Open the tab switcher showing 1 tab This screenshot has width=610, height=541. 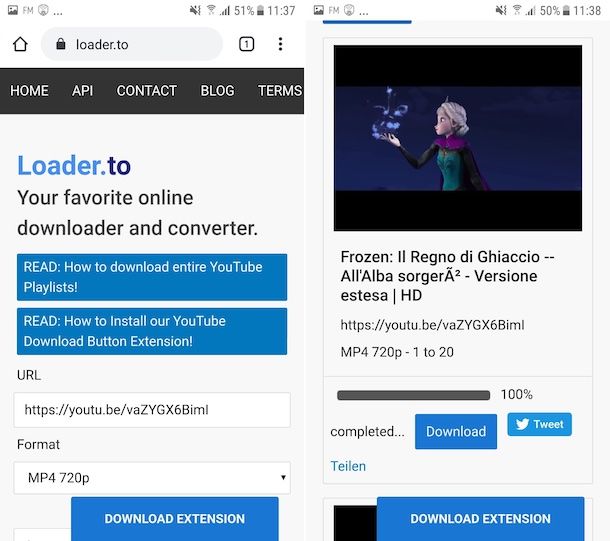(246, 44)
